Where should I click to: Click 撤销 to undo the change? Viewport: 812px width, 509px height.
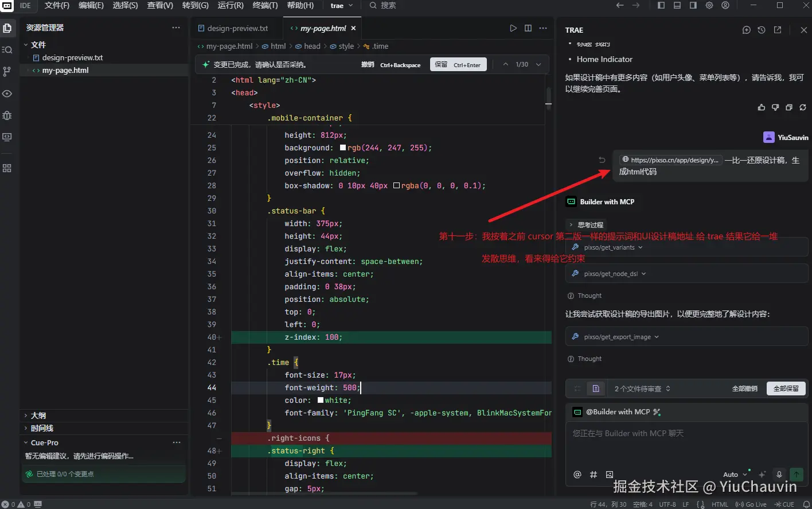391,64
